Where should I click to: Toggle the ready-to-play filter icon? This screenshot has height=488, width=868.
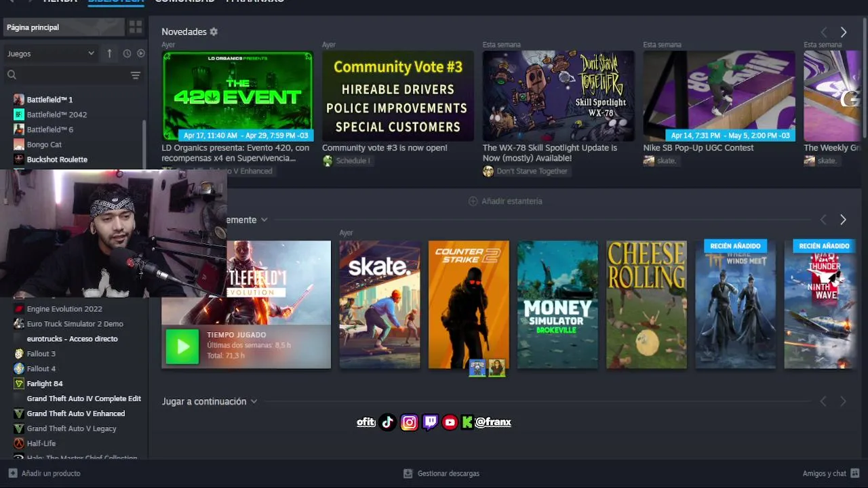(x=141, y=54)
